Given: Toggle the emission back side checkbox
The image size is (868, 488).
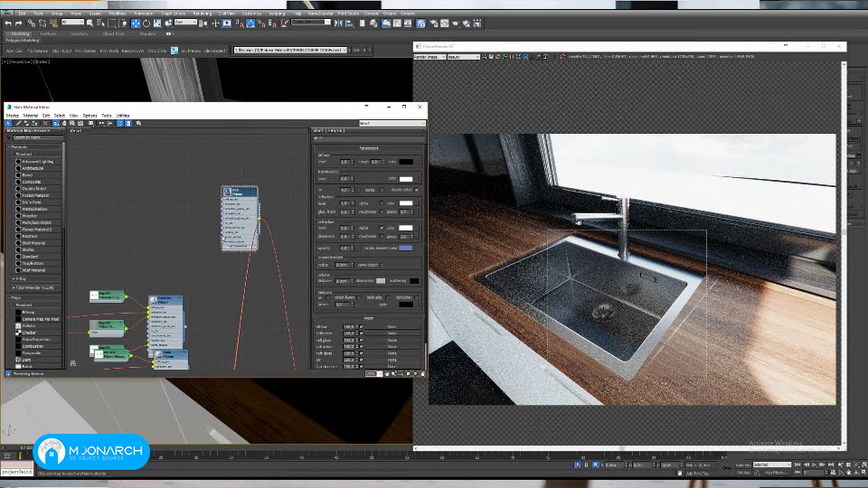Looking at the screenshot, I should (x=387, y=297).
